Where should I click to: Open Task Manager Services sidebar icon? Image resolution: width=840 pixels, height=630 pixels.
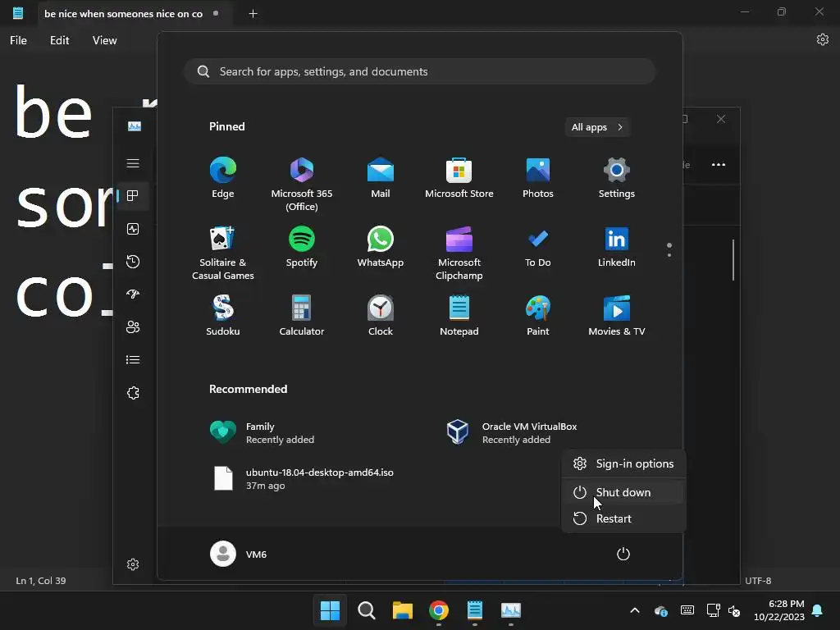coord(133,393)
